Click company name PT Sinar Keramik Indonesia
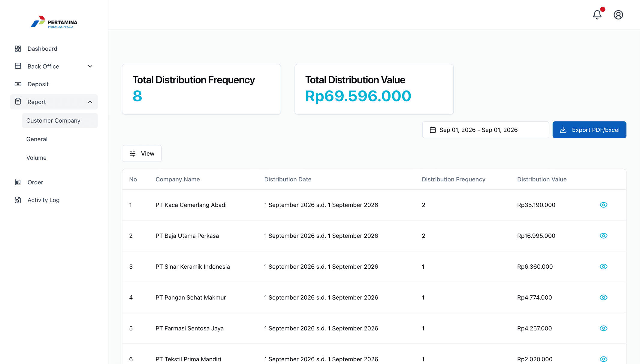The width and height of the screenshot is (640, 364). 192,267
